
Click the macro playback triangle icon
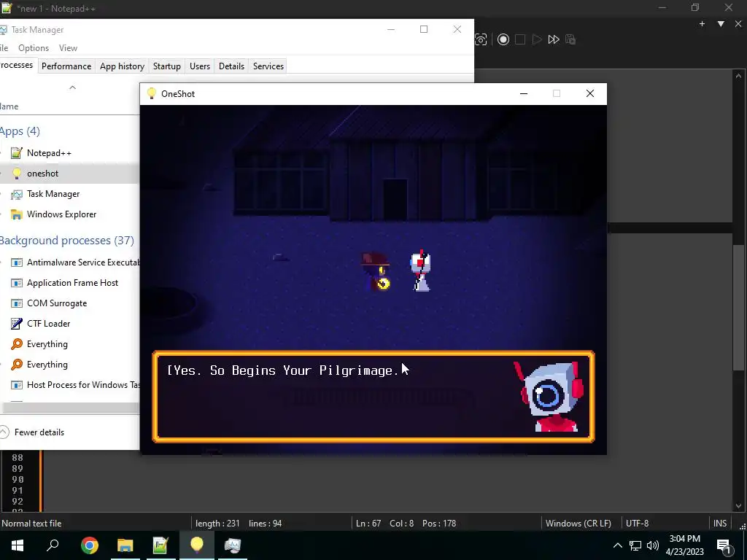pos(536,39)
